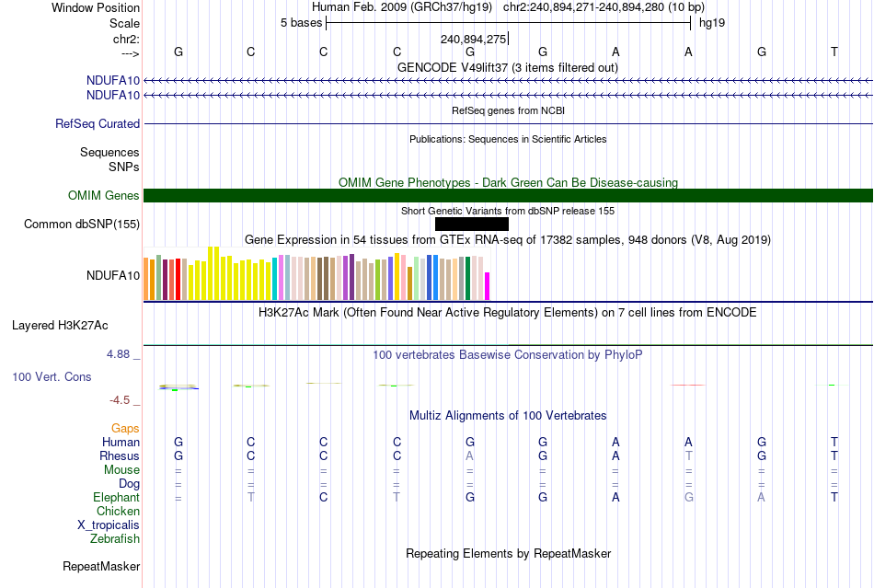The width and height of the screenshot is (874, 588).
Task: Click the dark green OMIM gene bar
Action: point(508,196)
